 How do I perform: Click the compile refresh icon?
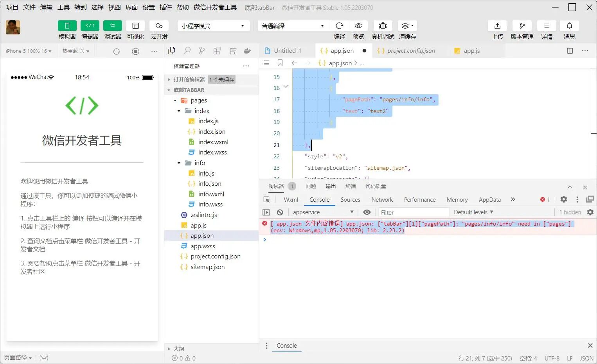[339, 26]
